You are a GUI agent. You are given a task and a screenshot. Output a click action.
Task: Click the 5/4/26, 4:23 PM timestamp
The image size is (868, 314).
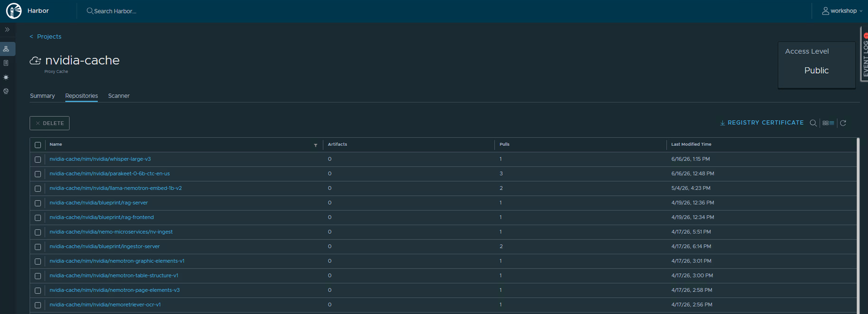(x=691, y=188)
